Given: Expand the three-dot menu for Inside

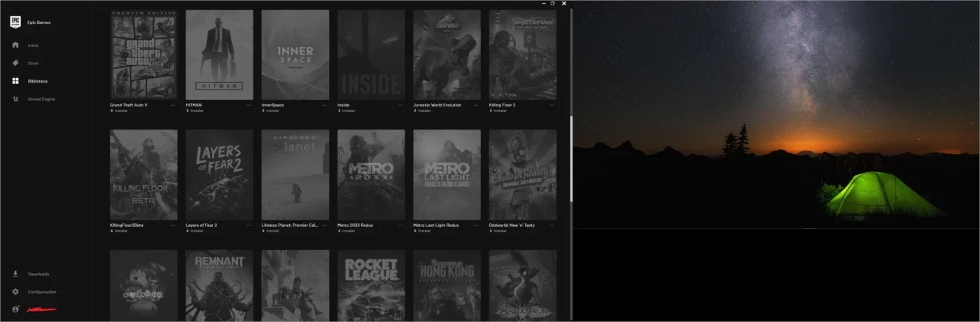Looking at the screenshot, I should [400, 105].
